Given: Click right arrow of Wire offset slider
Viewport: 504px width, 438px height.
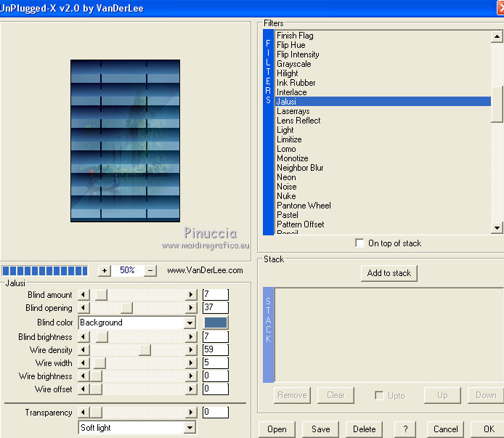Looking at the screenshot, I should pos(191,389).
